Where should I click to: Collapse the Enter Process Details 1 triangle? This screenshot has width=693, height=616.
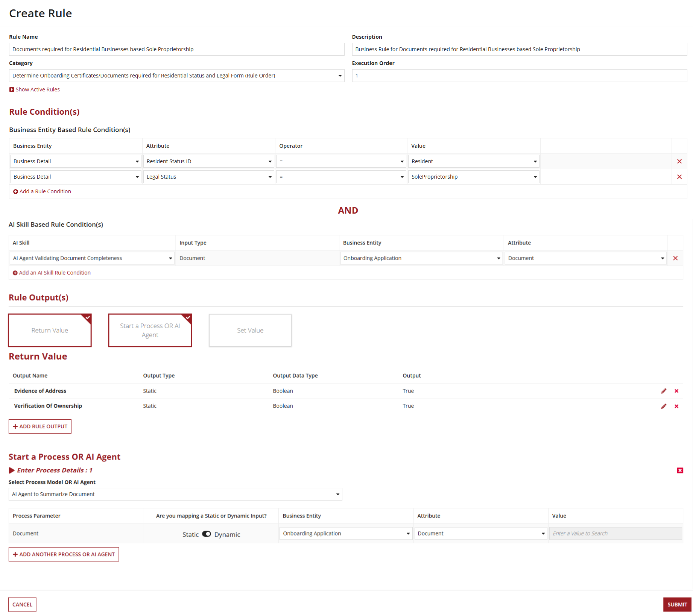[x=12, y=470]
